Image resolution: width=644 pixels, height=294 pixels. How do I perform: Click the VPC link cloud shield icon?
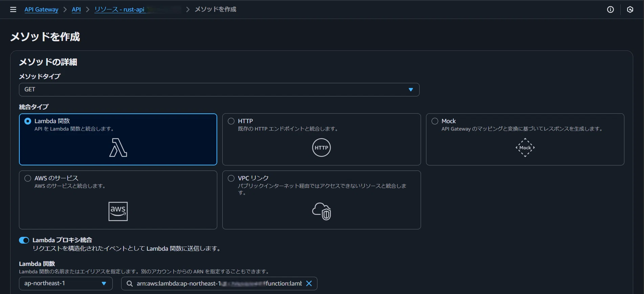point(321,211)
